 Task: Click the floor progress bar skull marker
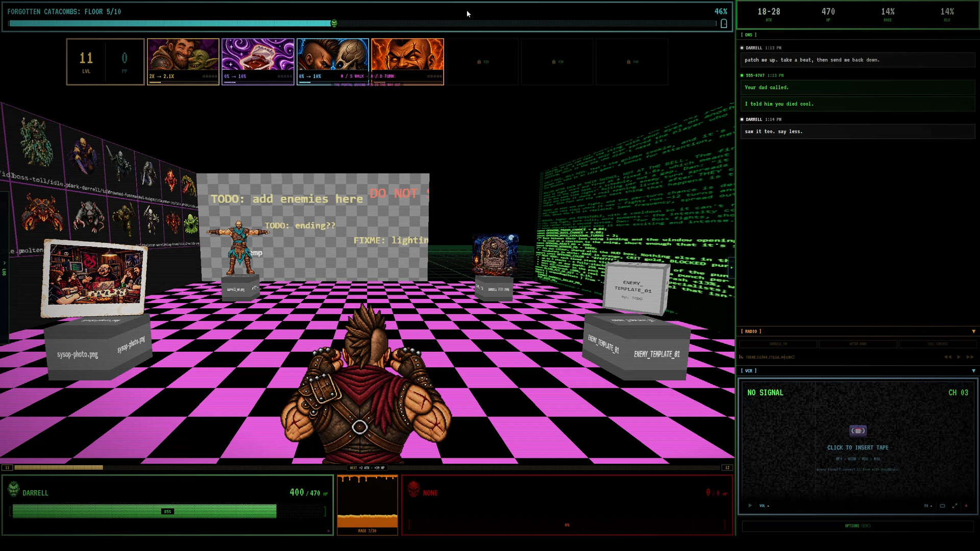(x=334, y=23)
